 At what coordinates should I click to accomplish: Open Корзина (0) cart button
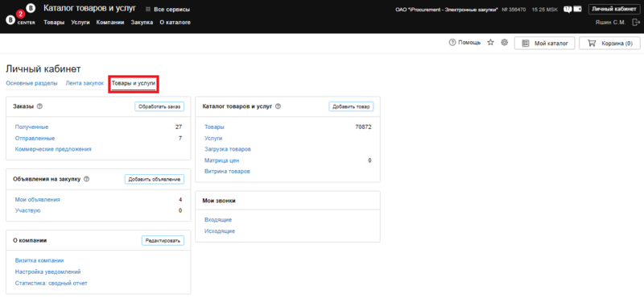[609, 44]
